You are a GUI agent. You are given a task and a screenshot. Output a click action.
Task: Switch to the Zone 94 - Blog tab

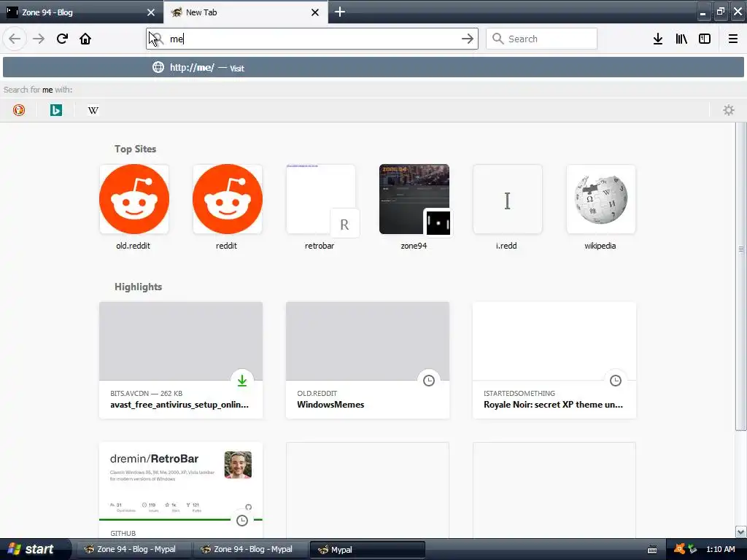click(x=81, y=12)
